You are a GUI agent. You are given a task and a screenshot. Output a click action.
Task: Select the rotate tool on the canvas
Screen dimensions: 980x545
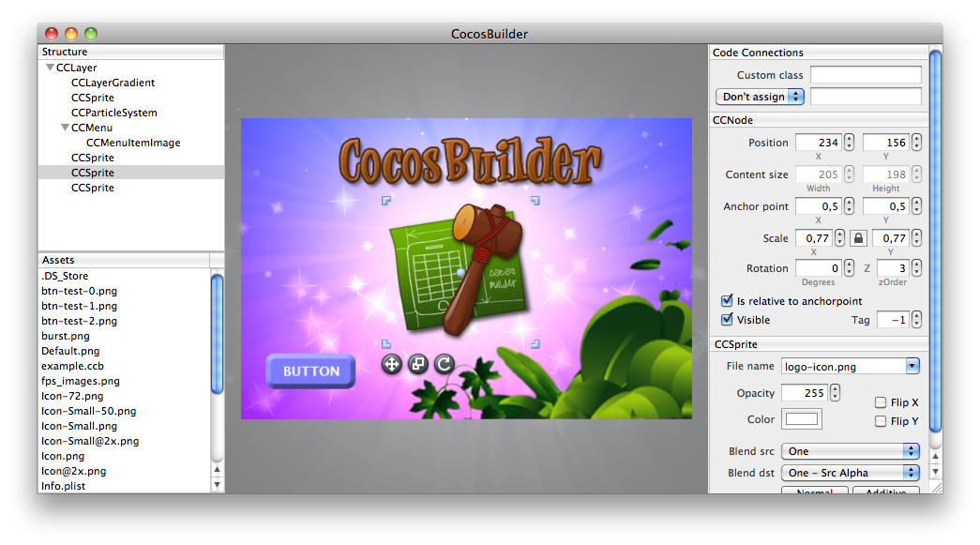pyautogui.click(x=443, y=364)
